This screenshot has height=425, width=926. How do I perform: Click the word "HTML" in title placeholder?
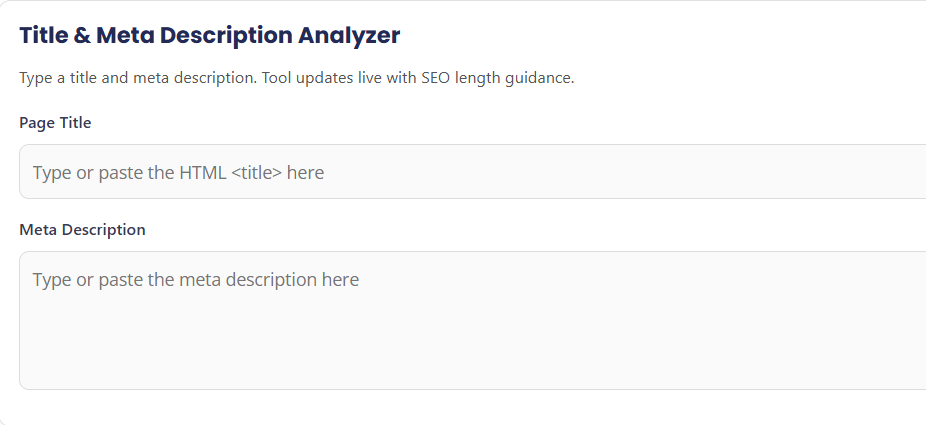[x=203, y=173]
